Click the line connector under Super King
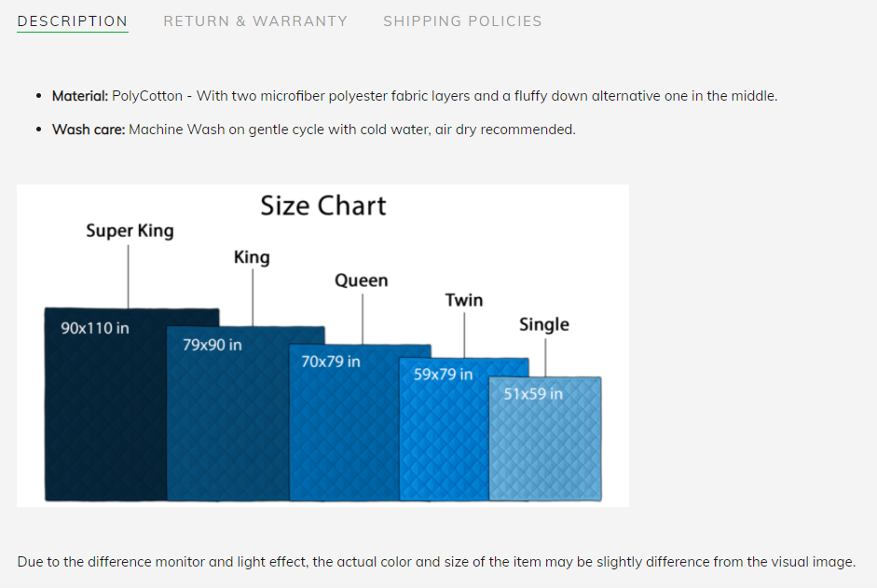 (x=128, y=277)
